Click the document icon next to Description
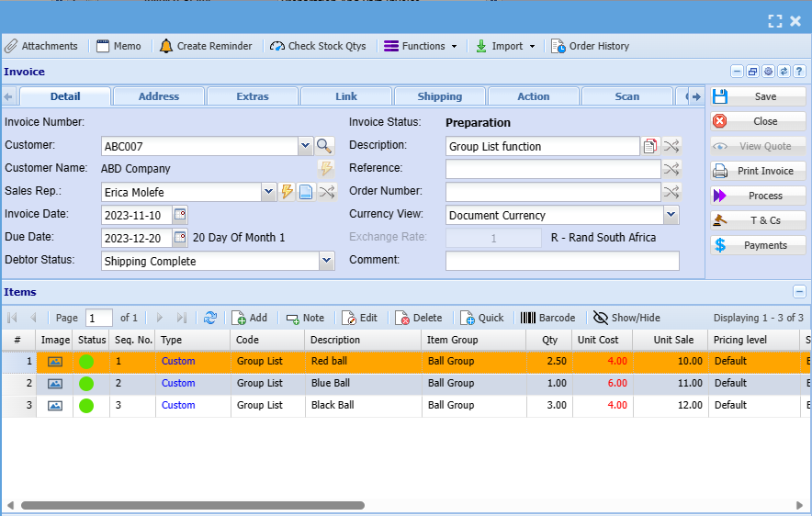 (x=650, y=146)
